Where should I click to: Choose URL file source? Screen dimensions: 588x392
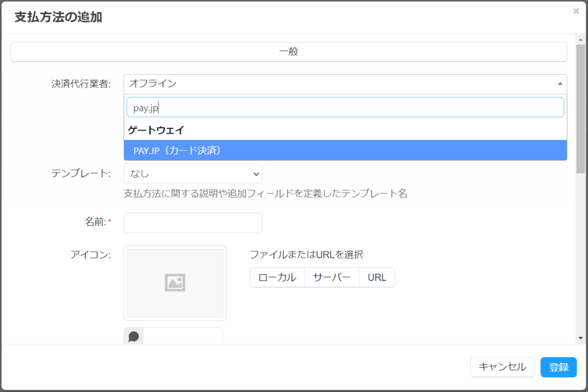377,277
